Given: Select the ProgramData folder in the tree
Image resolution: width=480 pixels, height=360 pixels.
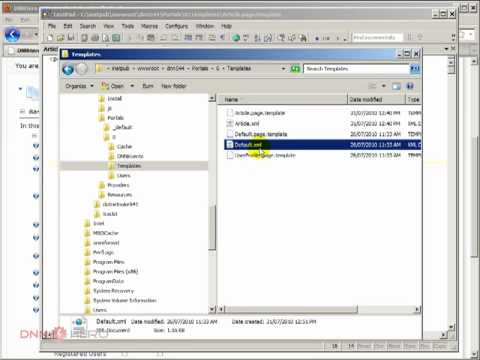Looking at the screenshot, I should tap(104, 281).
